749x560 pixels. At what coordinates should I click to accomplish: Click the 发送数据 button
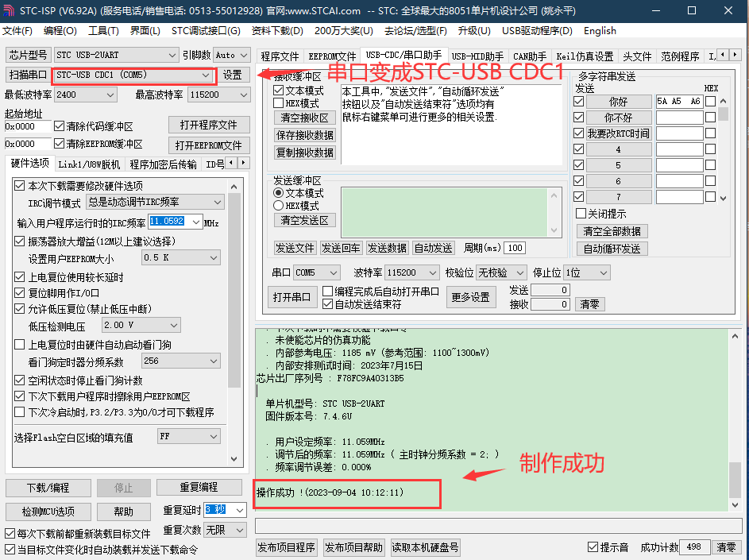click(x=387, y=248)
